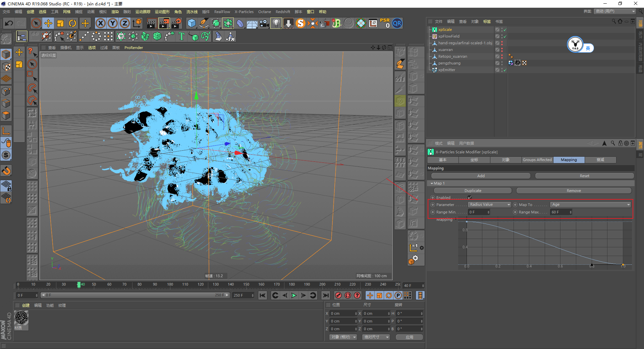Click the record keyframe button
644x349 pixels.
pyautogui.click(x=338, y=295)
